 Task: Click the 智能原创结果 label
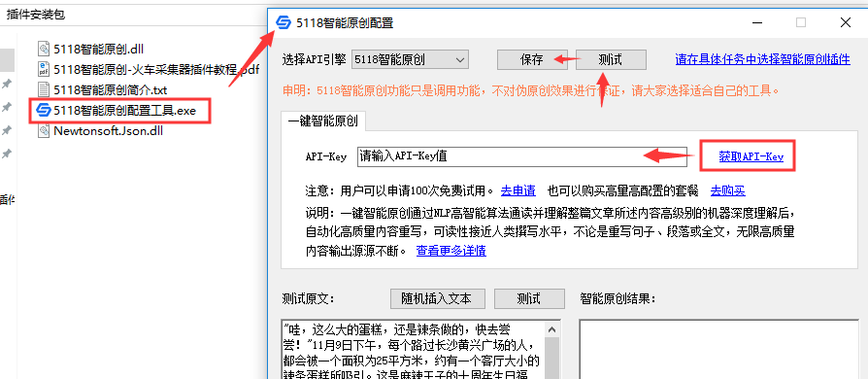[618, 299]
